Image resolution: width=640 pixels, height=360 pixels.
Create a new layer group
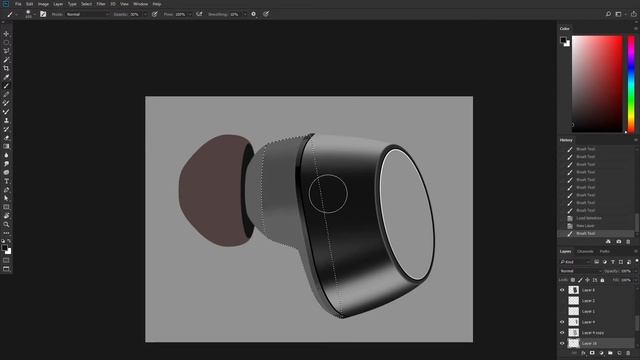[x=610, y=353]
